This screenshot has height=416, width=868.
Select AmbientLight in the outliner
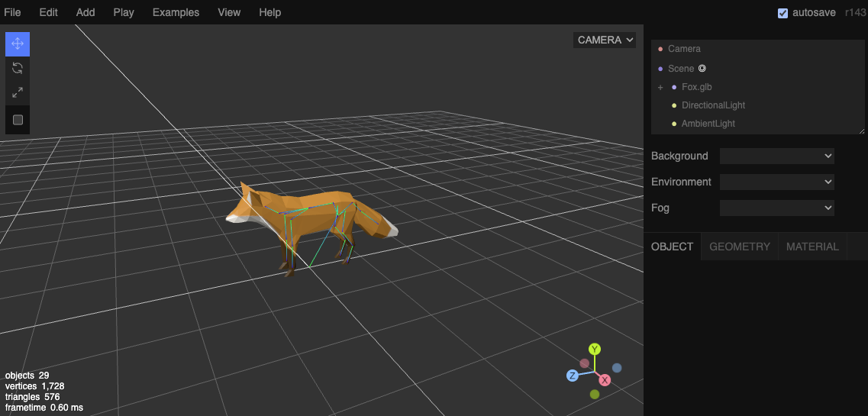[708, 124]
